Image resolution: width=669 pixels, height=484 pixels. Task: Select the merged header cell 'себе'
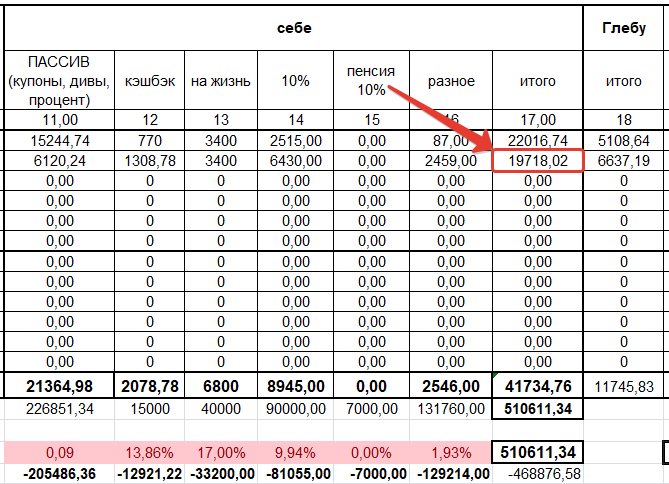pyautogui.click(x=294, y=28)
